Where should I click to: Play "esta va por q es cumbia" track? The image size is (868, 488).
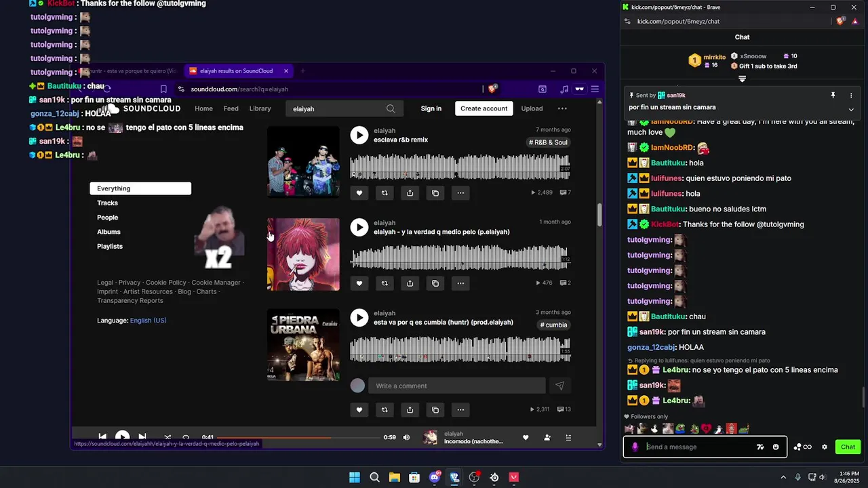359,318
